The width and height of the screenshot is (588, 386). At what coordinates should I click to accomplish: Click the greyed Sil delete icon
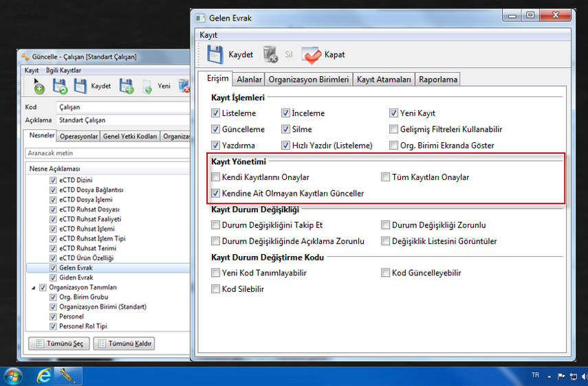click(x=270, y=55)
